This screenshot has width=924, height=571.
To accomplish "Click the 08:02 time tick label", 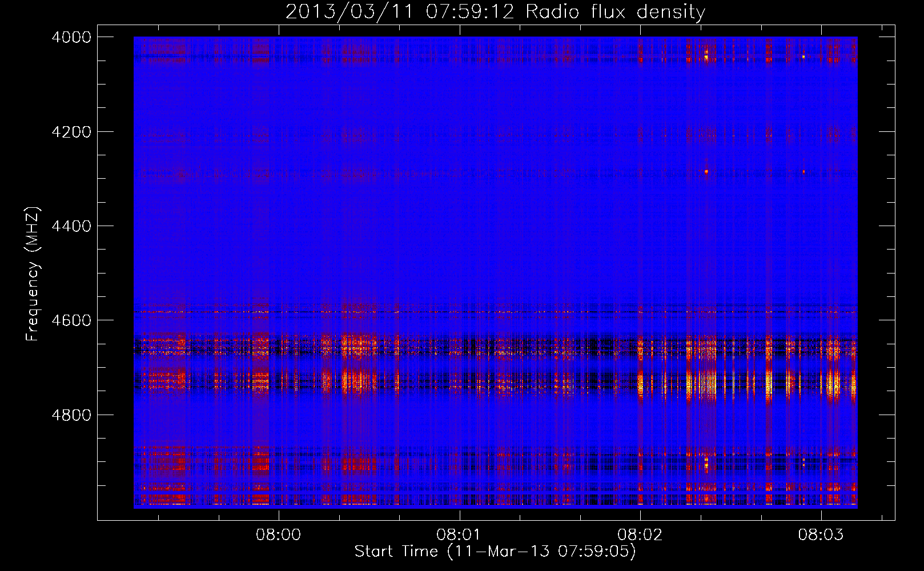I will (640, 535).
